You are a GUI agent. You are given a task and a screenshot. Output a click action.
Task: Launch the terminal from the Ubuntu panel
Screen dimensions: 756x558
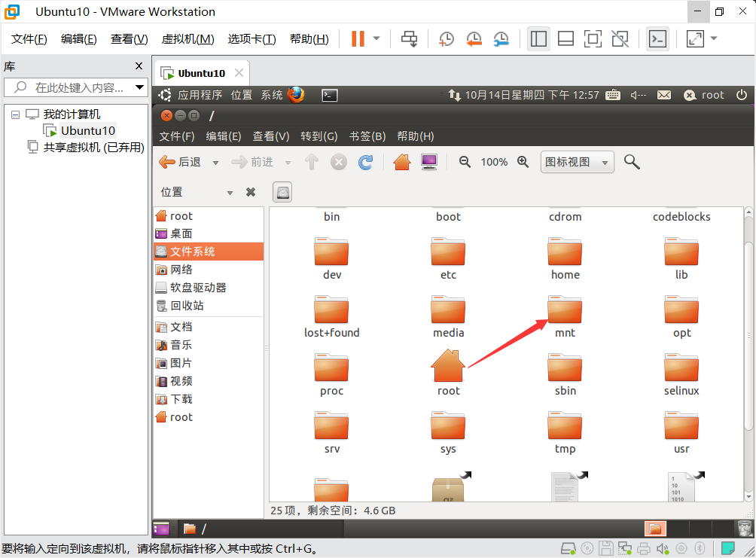coord(330,95)
